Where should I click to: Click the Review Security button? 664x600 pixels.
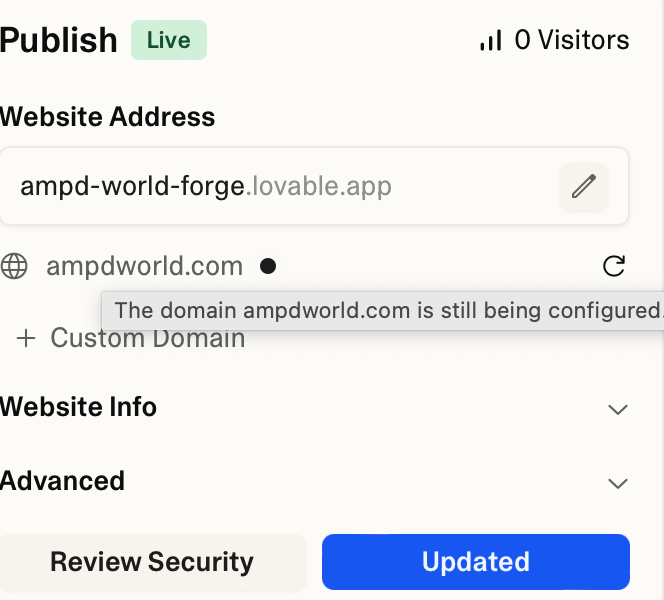152,562
